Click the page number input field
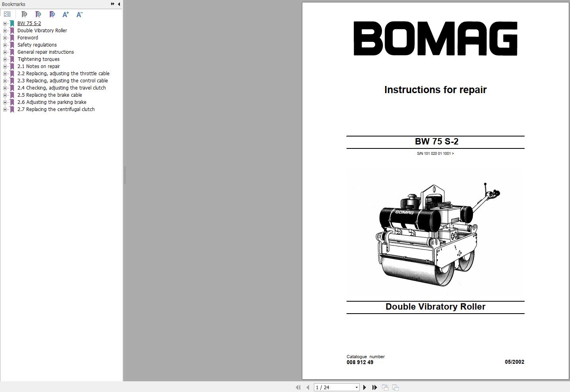570x392 pixels. pyautogui.click(x=334, y=387)
